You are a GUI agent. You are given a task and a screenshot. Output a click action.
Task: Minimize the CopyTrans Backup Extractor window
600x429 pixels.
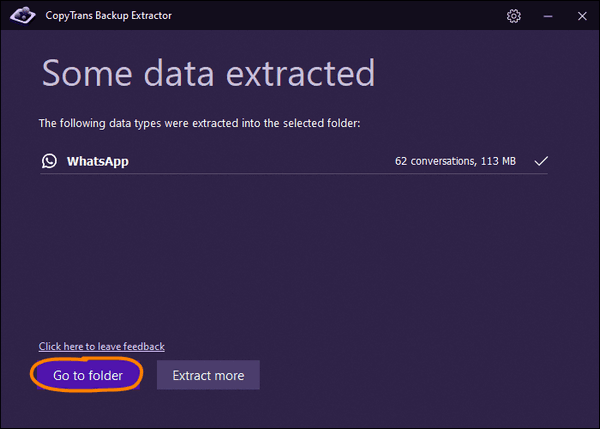pos(548,16)
